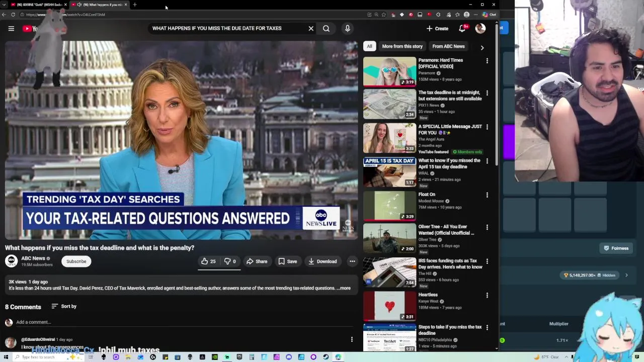Open options for Oliver Tree video
The height and width of the screenshot is (362, 644).
pyautogui.click(x=487, y=227)
